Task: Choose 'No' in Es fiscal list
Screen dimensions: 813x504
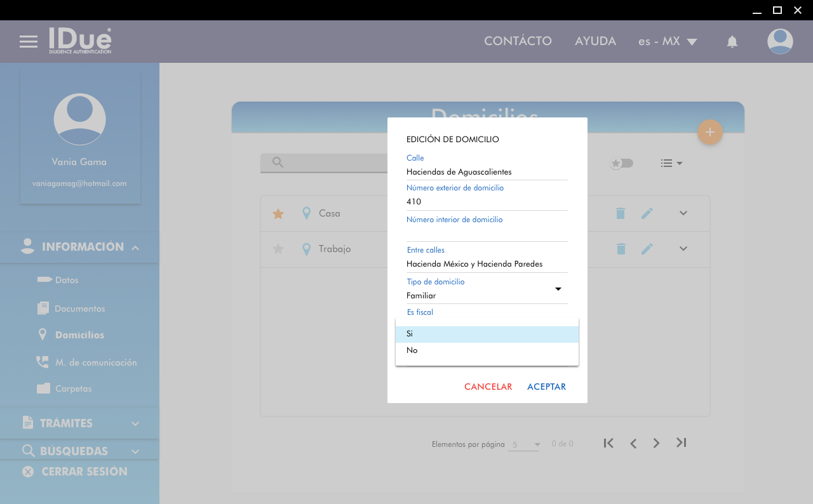Action: (487, 350)
